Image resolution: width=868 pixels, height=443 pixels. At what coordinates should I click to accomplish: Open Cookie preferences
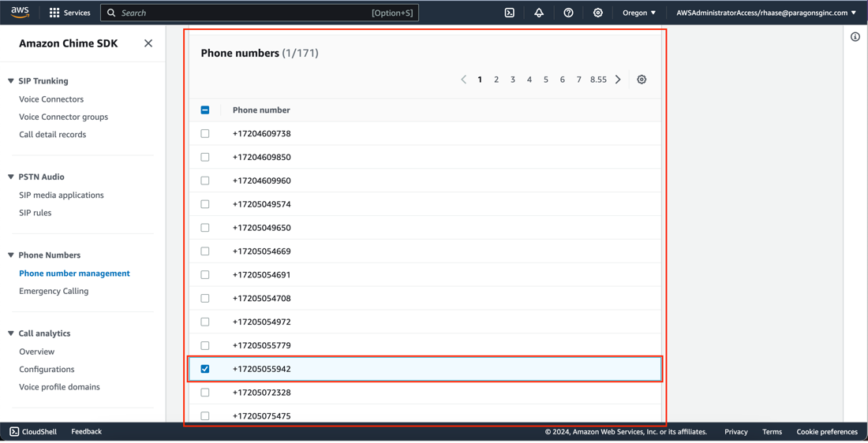(827, 432)
